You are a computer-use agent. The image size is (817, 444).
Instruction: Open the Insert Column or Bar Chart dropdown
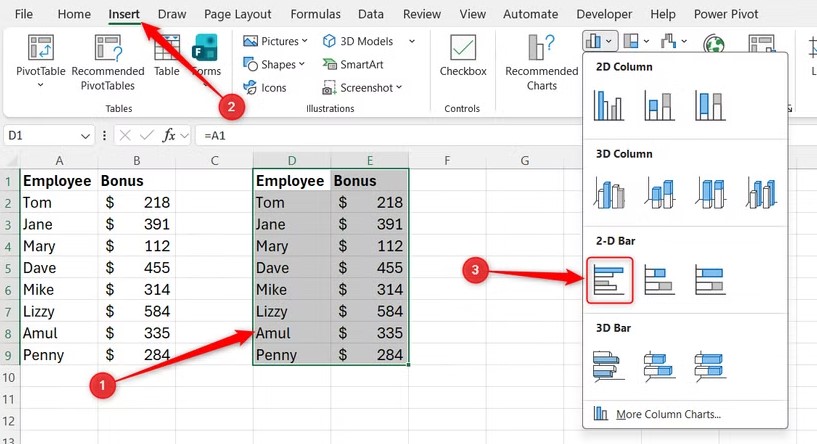[x=600, y=41]
